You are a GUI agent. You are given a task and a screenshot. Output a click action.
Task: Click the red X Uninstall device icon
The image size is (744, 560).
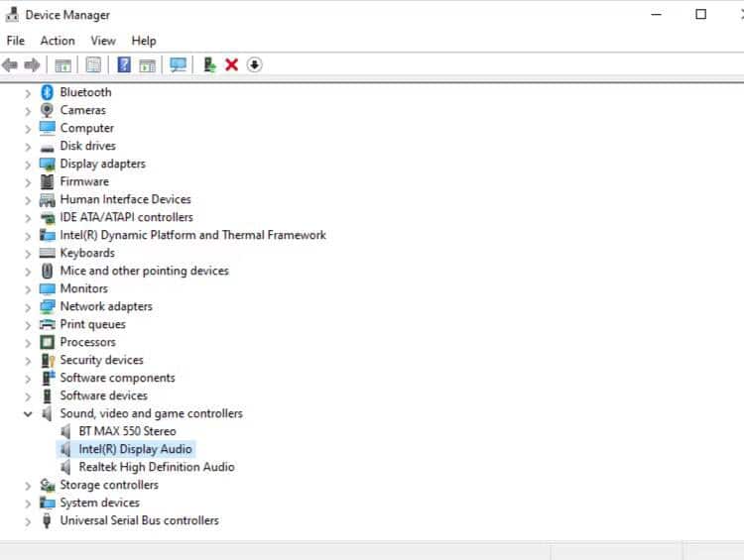click(x=232, y=65)
